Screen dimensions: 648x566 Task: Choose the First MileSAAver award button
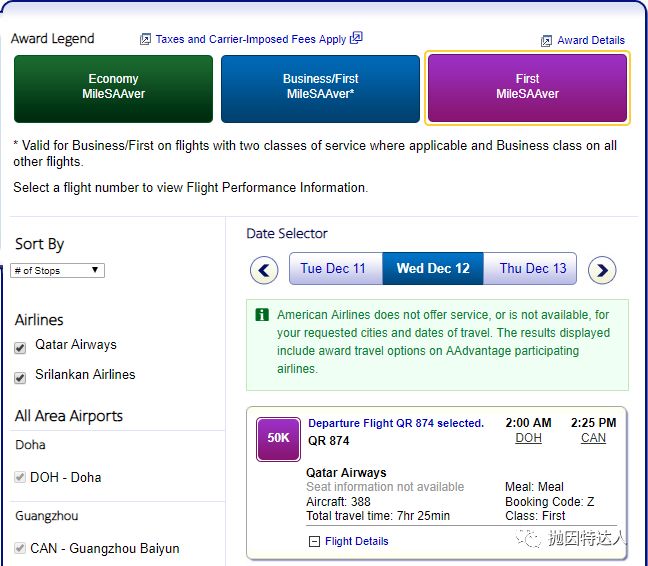click(527, 88)
